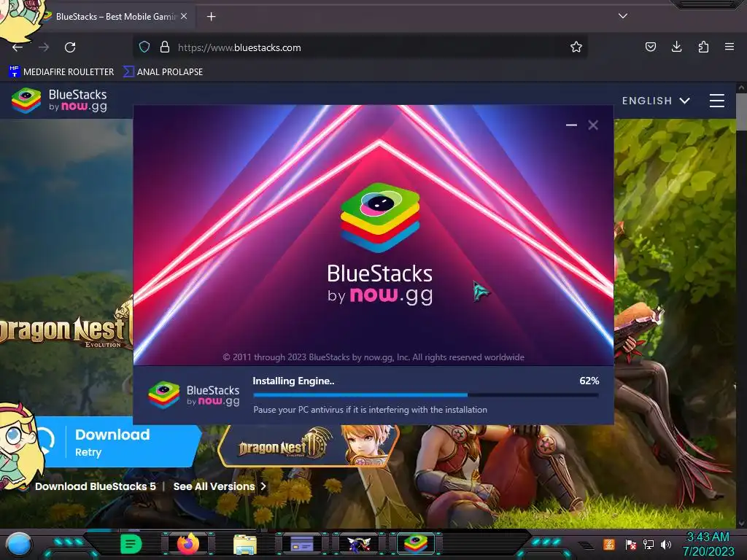Open the MEDIAFIRE ROULETTER bookmark

click(61, 72)
